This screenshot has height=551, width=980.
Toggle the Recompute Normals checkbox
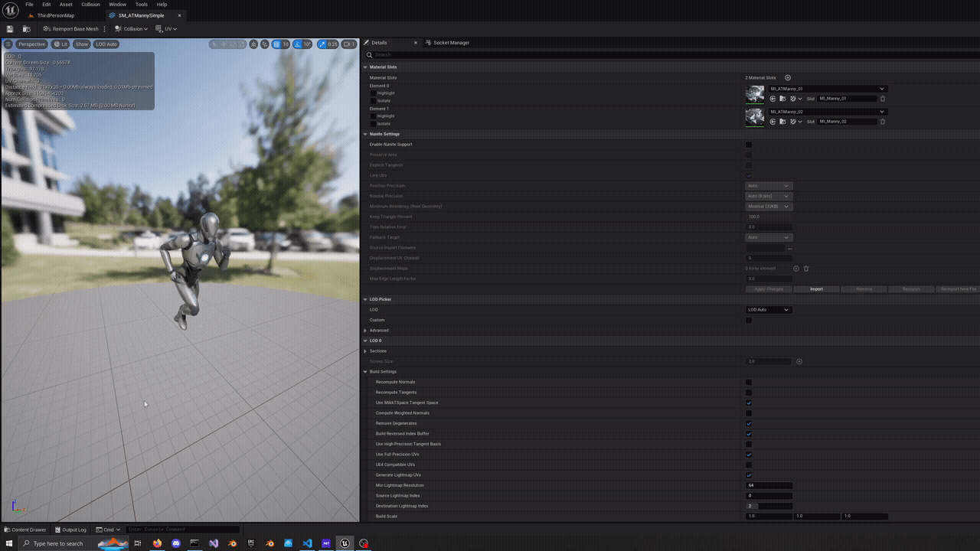(x=749, y=382)
